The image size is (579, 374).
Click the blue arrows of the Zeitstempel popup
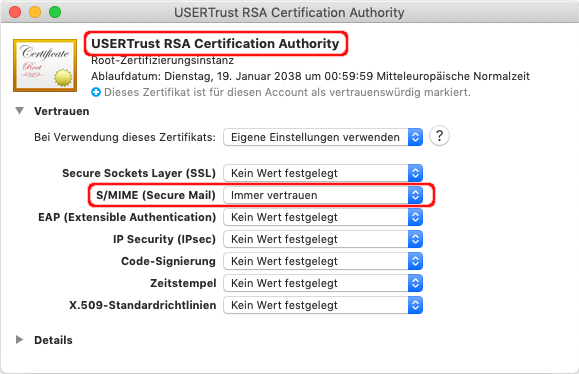coord(415,283)
